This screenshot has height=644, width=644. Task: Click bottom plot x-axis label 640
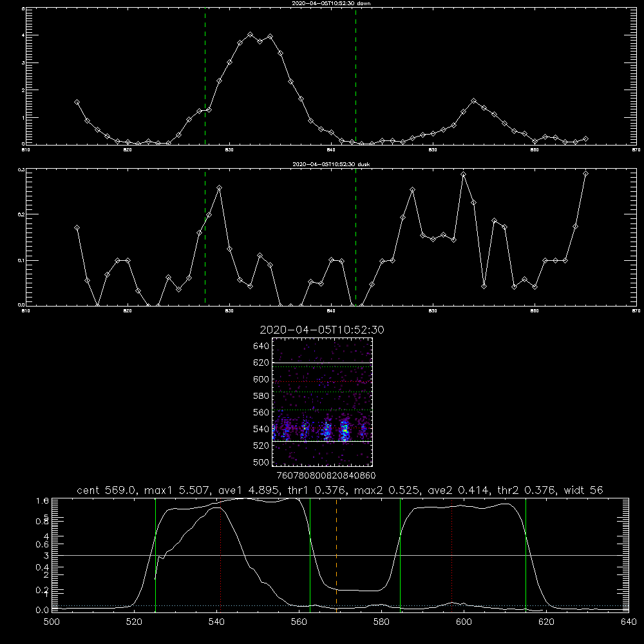point(629,621)
